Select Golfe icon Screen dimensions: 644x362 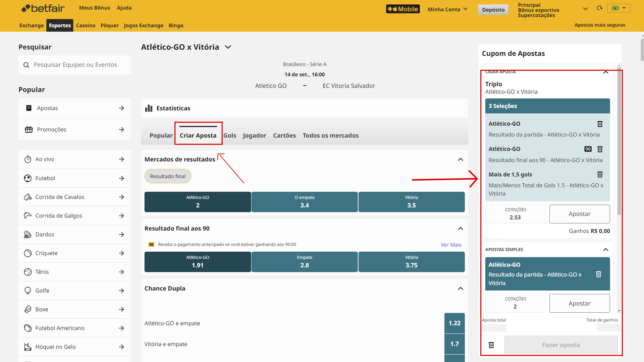(28, 291)
